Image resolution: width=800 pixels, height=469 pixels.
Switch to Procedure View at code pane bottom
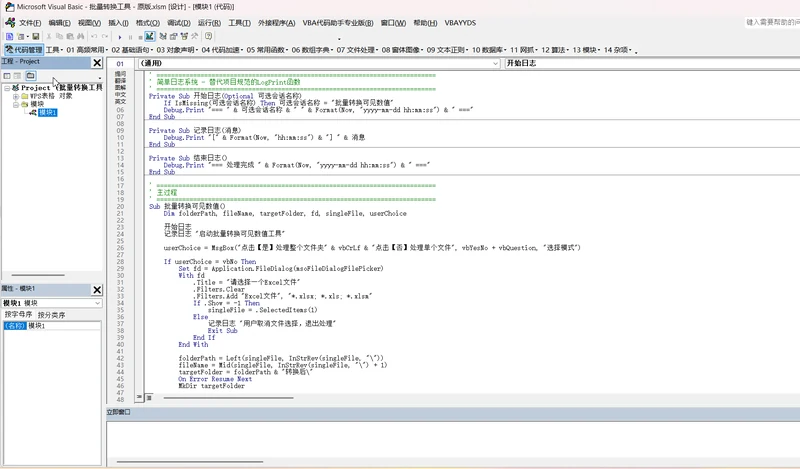(x=139, y=397)
